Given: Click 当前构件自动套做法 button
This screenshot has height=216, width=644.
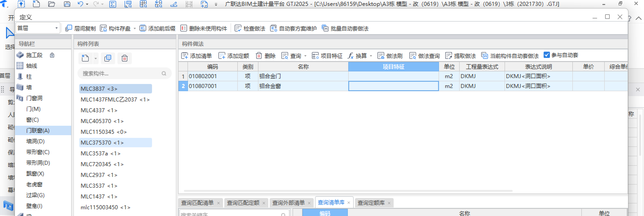Looking at the screenshot, I should (x=510, y=55).
